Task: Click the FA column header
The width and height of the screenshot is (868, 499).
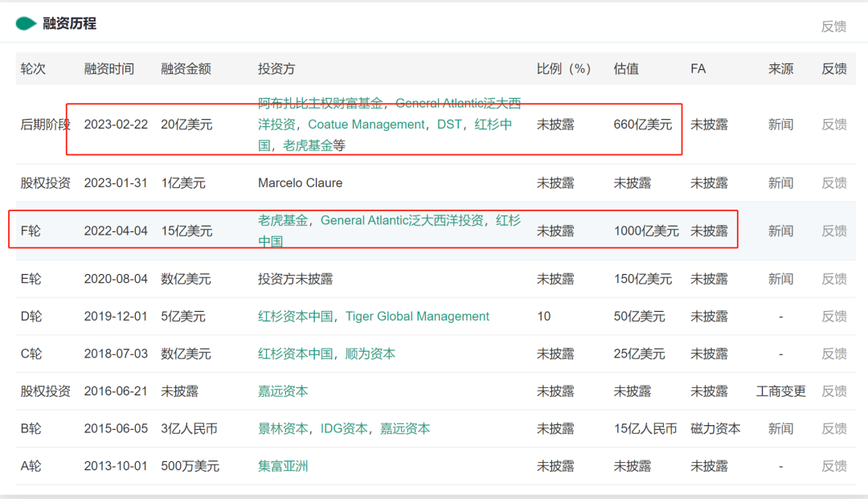Action: [698, 68]
